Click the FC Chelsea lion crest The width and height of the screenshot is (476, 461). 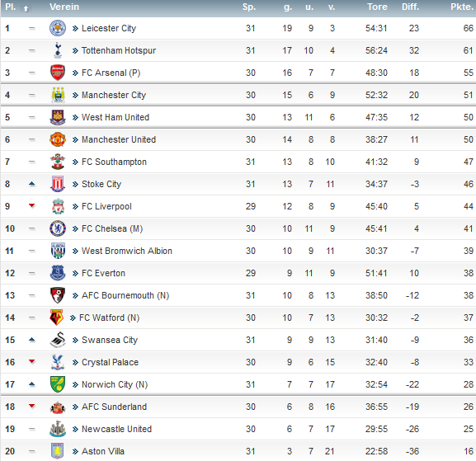(58, 228)
